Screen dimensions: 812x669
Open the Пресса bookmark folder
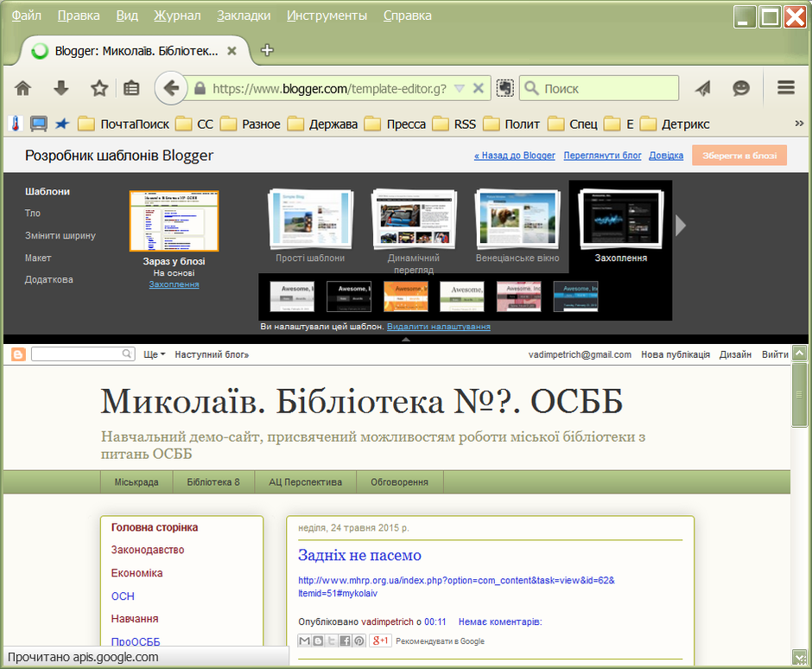[395, 124]
